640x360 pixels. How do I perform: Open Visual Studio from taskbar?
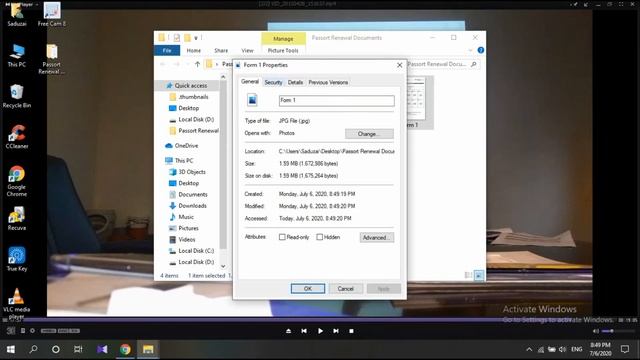click(x=102, y=349)
